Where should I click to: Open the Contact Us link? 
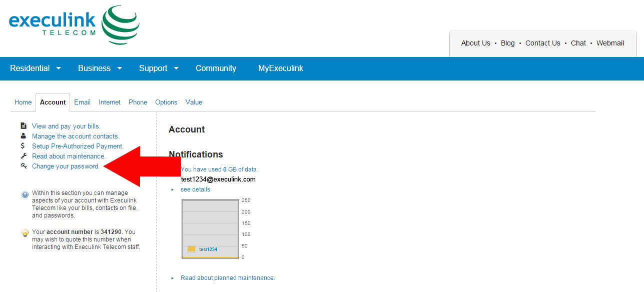coord(543,43)
